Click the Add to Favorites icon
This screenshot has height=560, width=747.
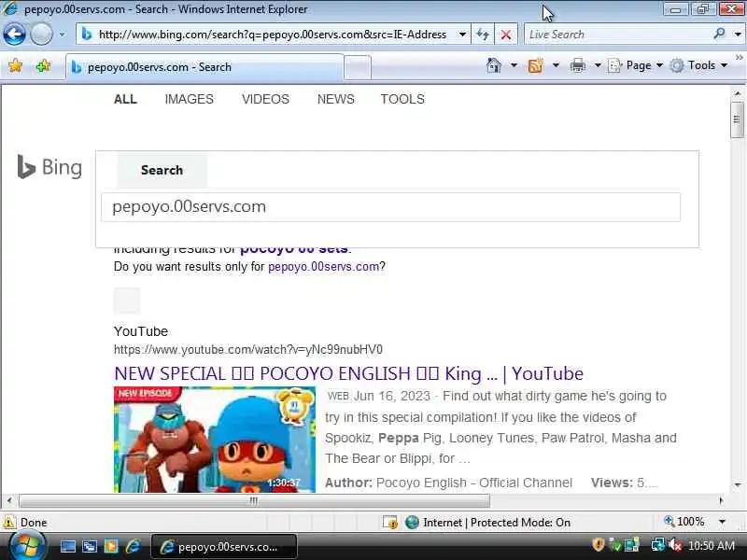pos(43,65)
